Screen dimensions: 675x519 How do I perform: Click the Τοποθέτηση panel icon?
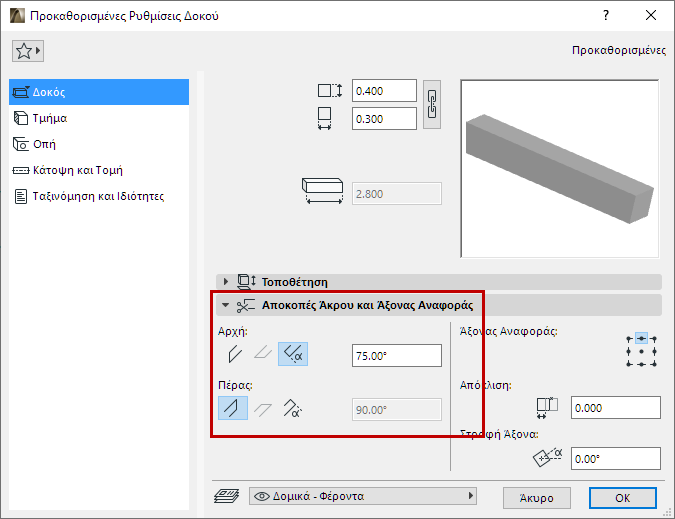point(247,282)
